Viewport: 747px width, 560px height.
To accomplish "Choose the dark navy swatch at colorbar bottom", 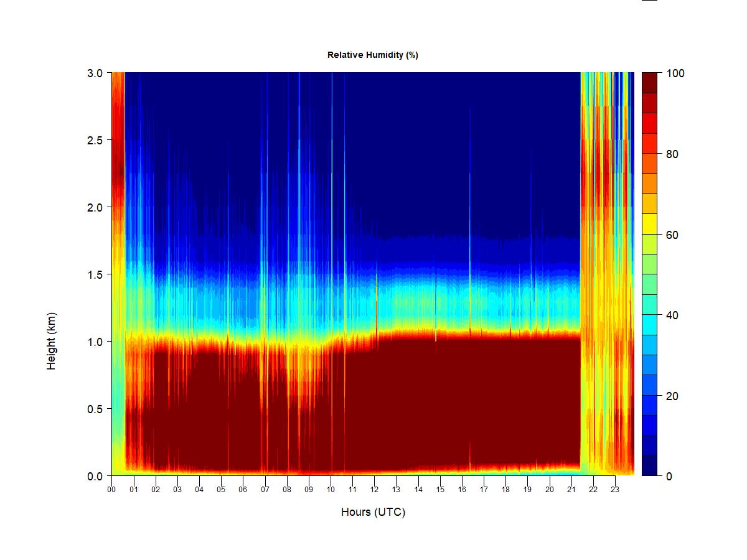I will (x=649, y=465).
